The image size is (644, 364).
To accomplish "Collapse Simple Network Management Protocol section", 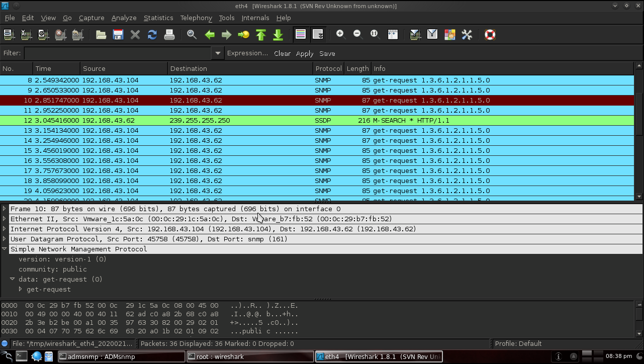I will click(x=5, y=249).
